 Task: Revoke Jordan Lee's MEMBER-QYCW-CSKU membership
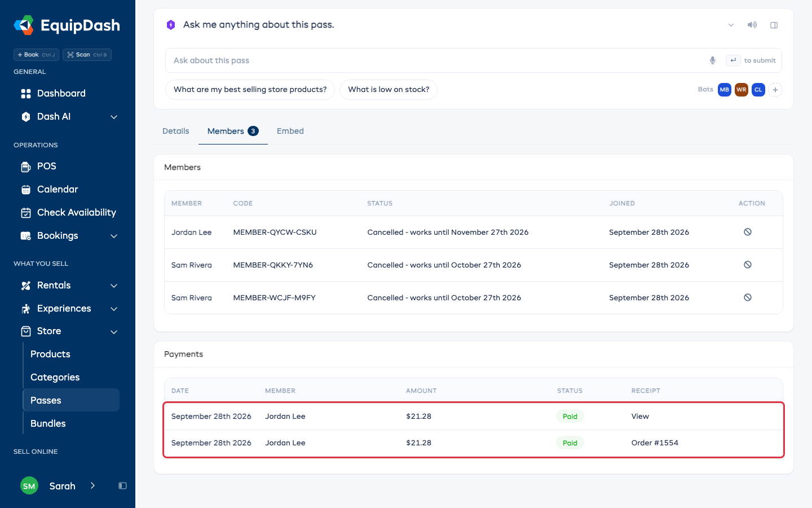click(x=748, y=232)
